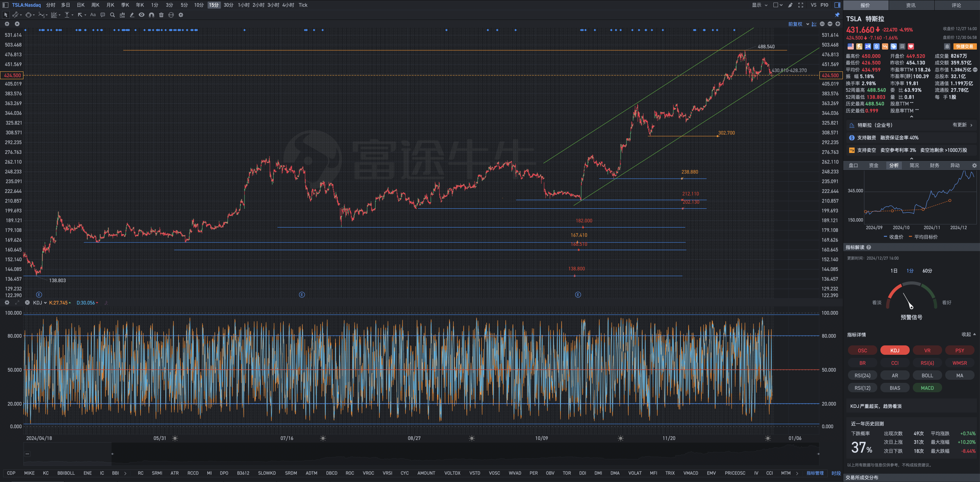Enter fullscreen chart mode
This screenshot has height=482, width=980.
pos(801,5)
